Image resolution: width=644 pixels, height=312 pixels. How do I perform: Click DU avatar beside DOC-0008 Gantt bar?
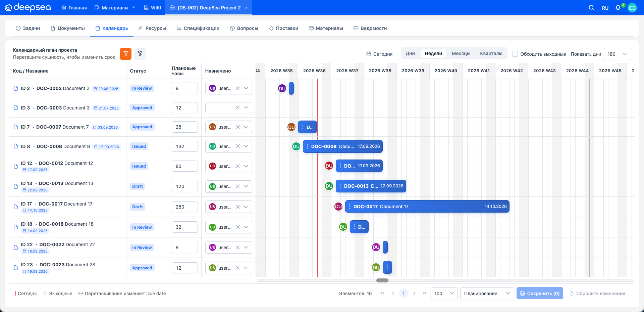pos(296,146)
